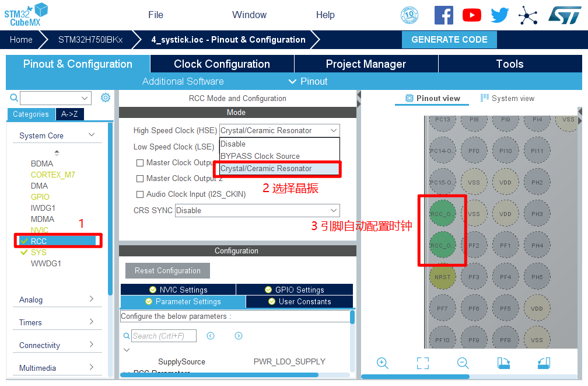The image size is (588, 386).
Task: Switch to the Clock Configuration tab
Action: click(x=222, y=64)
